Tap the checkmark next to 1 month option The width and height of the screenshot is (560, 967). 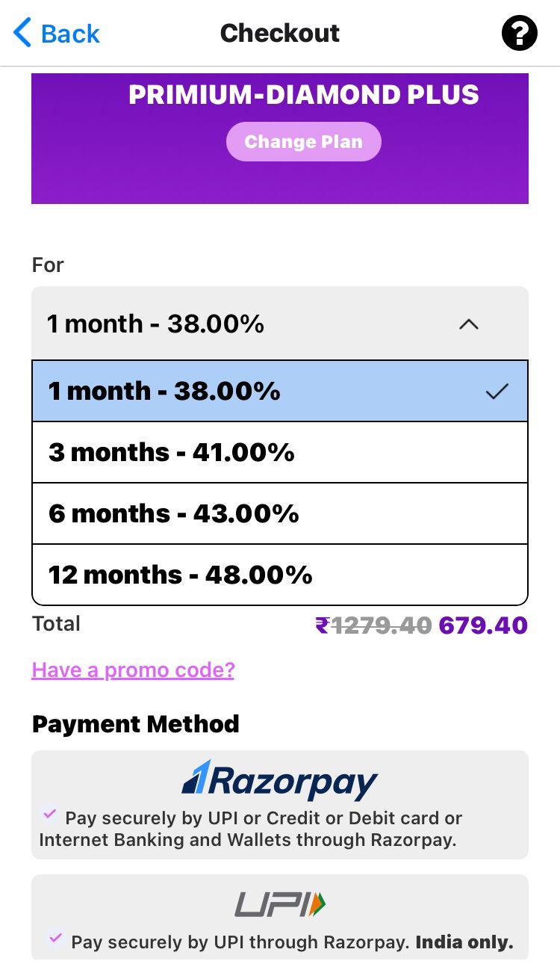[x=497, y=392]
